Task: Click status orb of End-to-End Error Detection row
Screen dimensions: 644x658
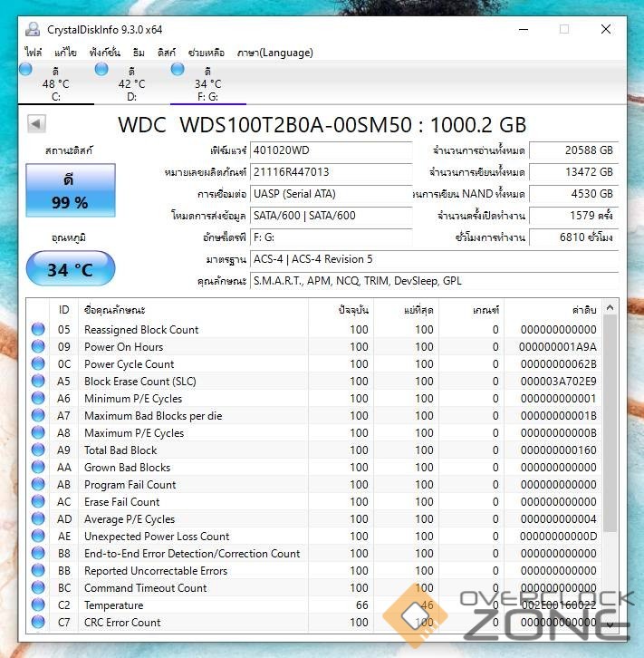Action: click(38, 553)
